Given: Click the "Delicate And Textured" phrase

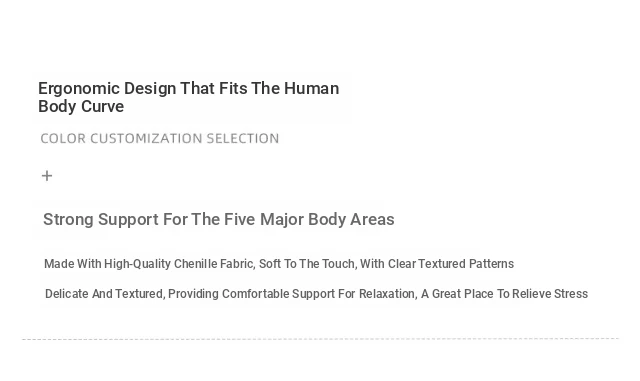Looking at the screenshot, I should [x=104, y=294].
